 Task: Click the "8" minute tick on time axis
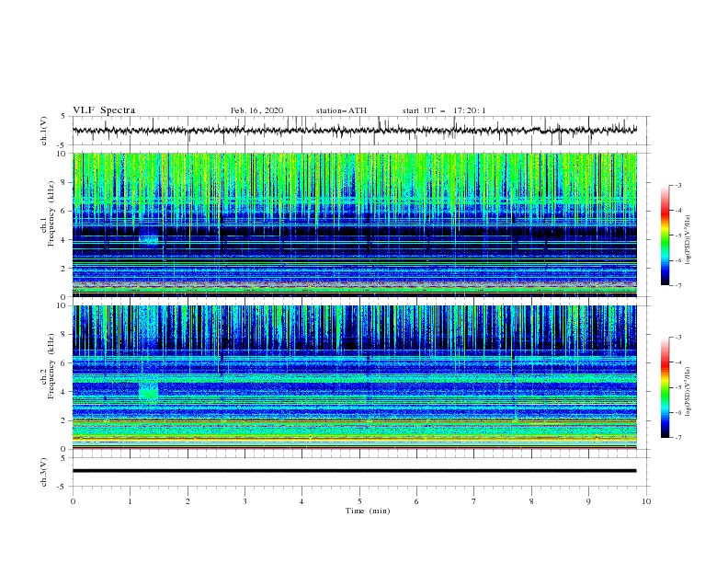[531, 501]
